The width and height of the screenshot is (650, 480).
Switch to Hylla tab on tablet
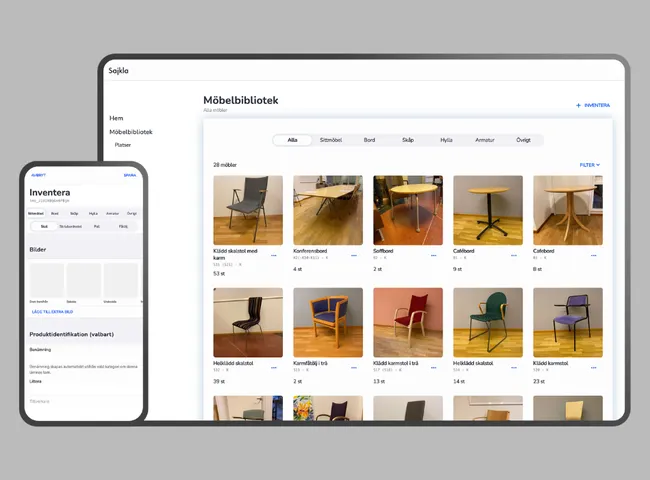446,140
